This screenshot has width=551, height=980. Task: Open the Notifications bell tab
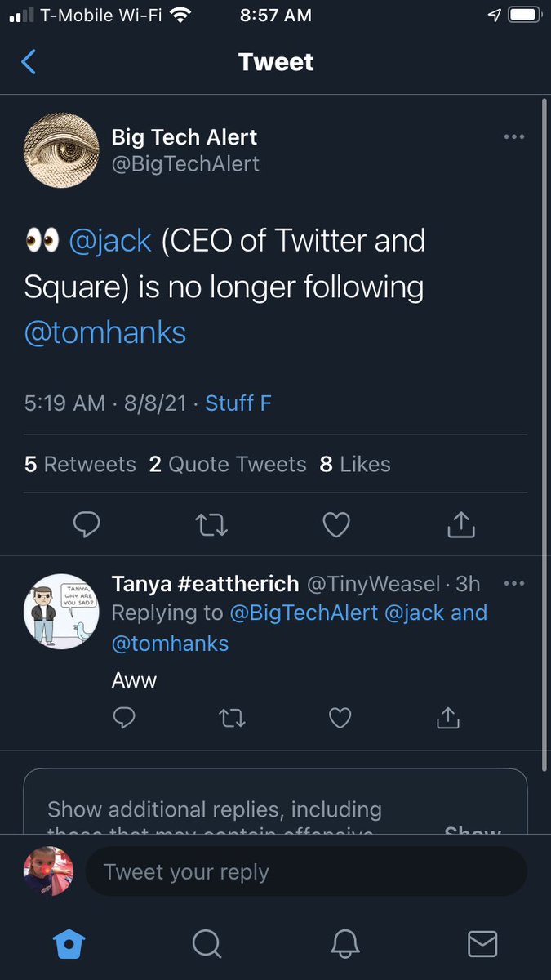[x=345, y=944]
